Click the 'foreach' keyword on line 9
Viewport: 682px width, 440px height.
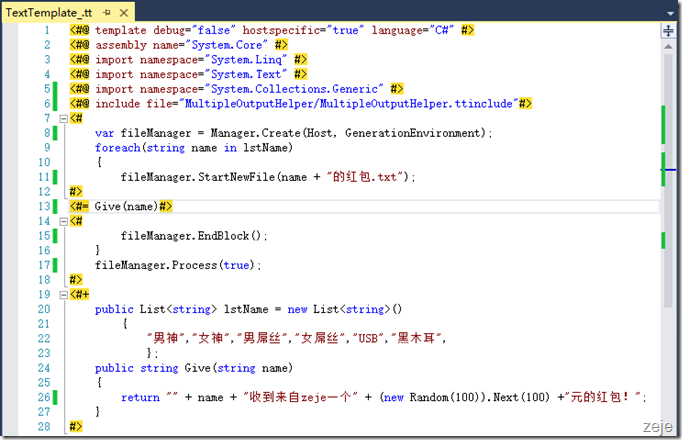117,148
